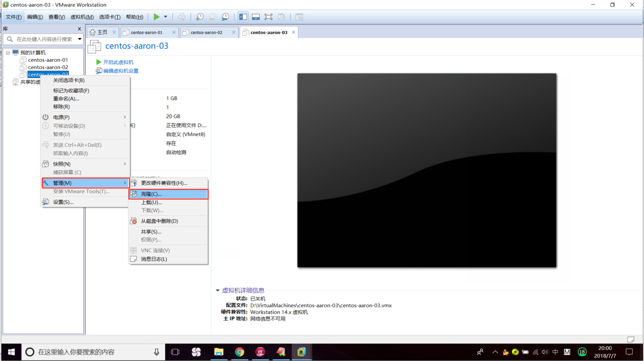
Task: Select 克隆(C)... in submenu
Action: tap(168, 194)
